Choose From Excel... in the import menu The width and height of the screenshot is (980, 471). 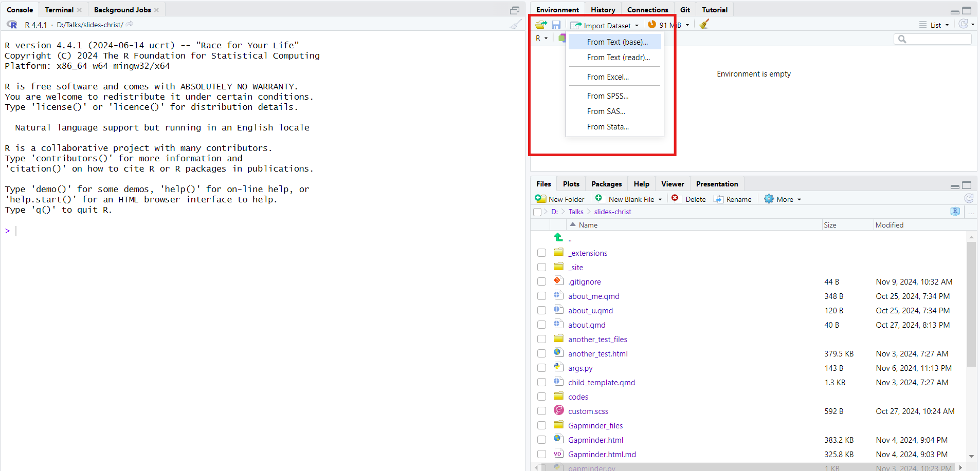608,77
